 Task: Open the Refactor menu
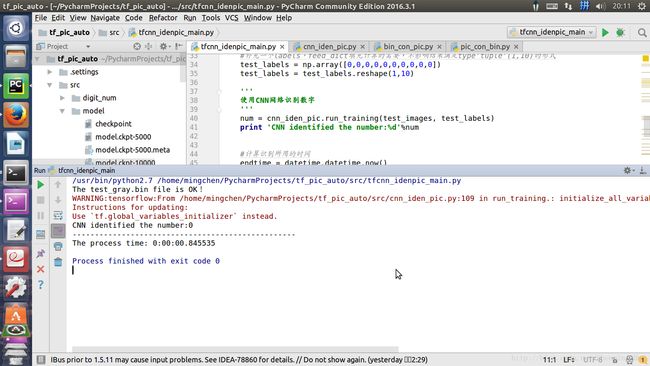click(x=163, y=18)
